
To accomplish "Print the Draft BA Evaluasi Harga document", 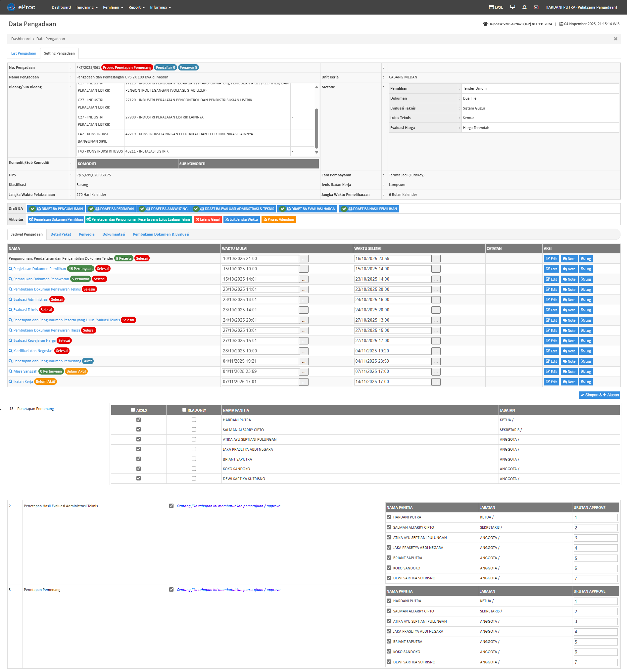I will point(307,209).
